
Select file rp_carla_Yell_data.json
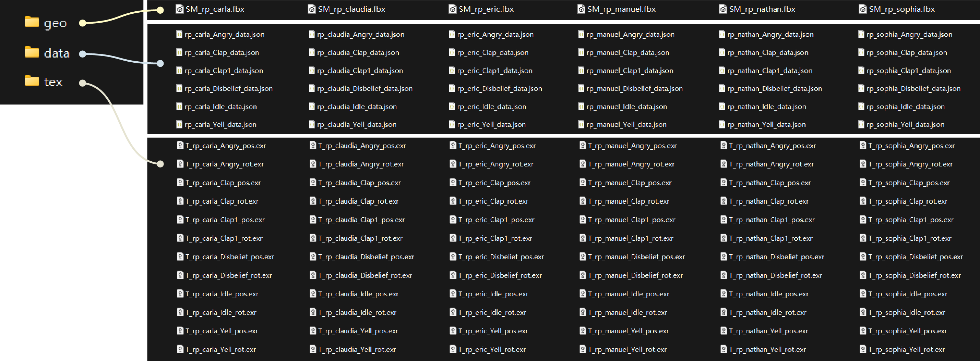coord(220,125)
